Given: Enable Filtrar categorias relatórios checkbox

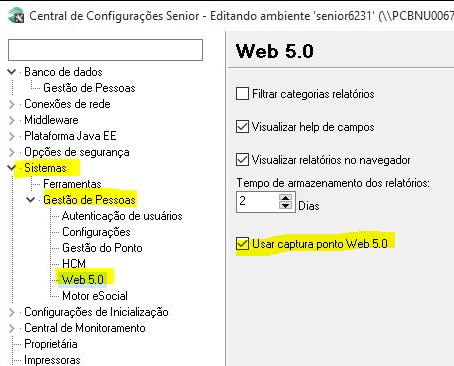Looking at the screenshot, I should [242, 94].
